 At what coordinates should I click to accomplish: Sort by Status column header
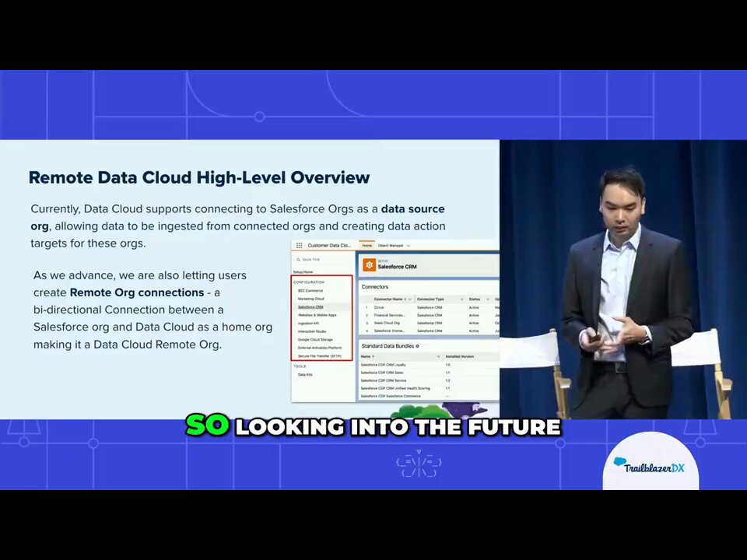(x=475, y=299)
